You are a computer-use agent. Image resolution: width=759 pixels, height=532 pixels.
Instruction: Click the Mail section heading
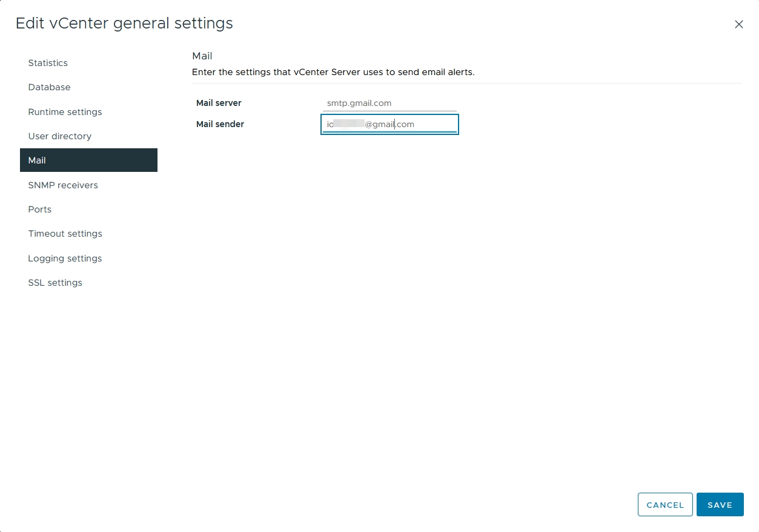(x=202, y=56)
